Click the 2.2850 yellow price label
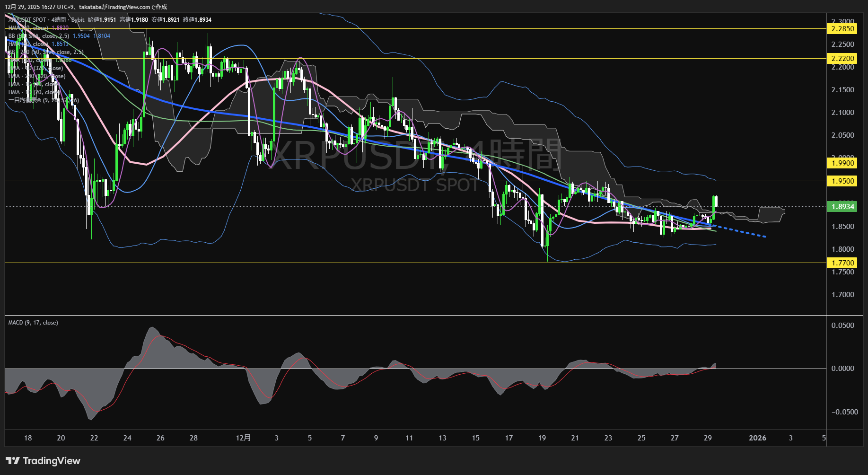Viewport: 868px width, 475px height. coord(842,29)
